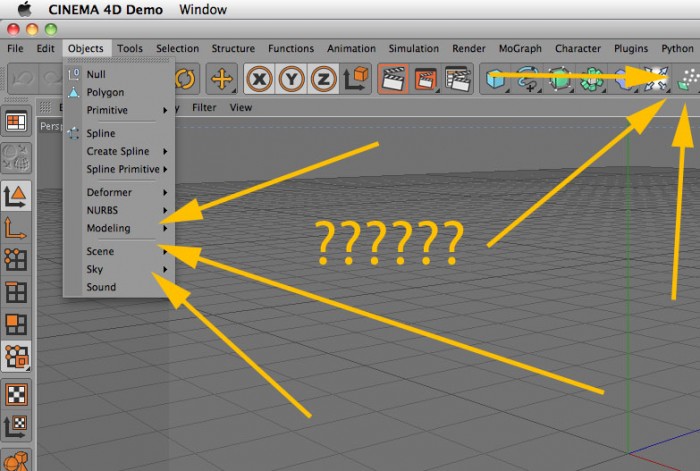Toggle the Z axis lock
The width and height of the screenshot is (700, 471).
tap(323, 79)
